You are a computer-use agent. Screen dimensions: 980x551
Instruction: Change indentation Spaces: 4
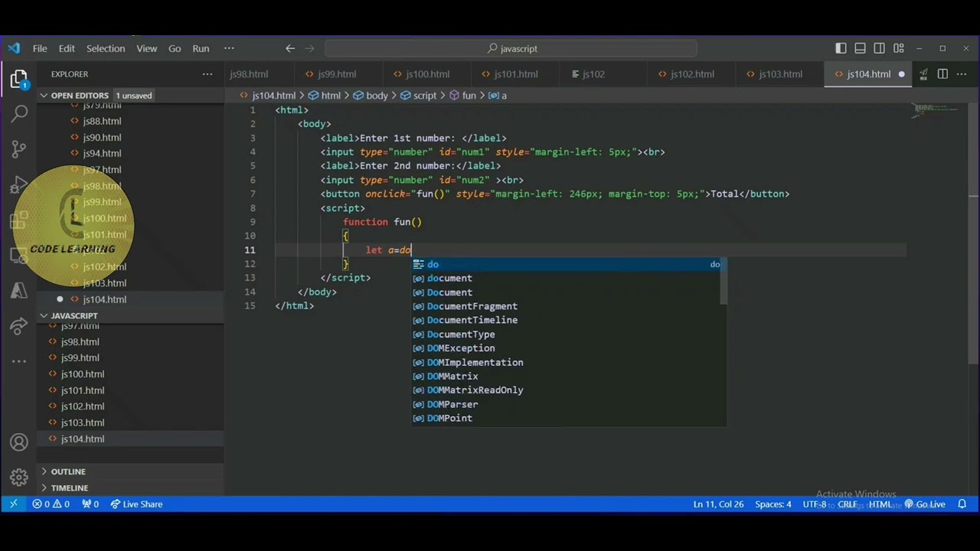(773, 504)
